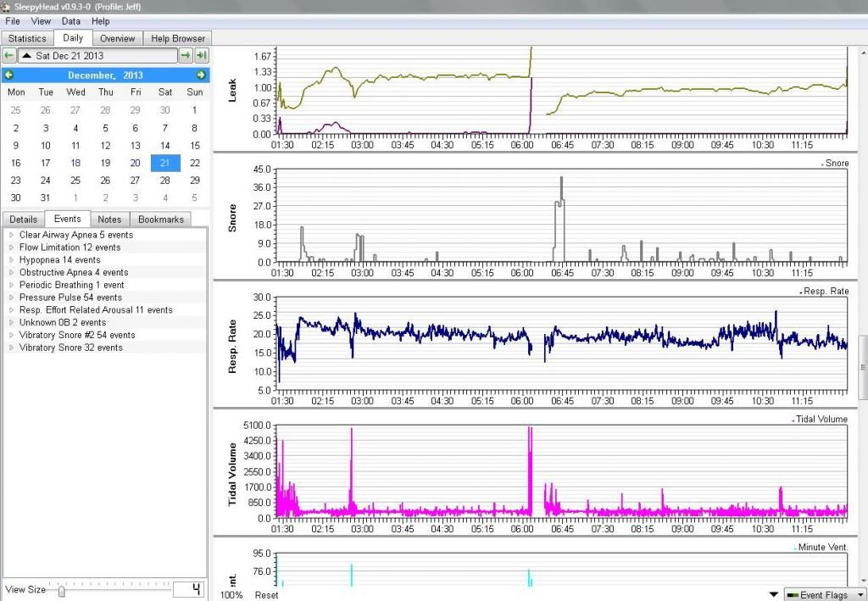
Task: Expand Vibratory Snore #2 54 events
Action: (x=11, y=335)
